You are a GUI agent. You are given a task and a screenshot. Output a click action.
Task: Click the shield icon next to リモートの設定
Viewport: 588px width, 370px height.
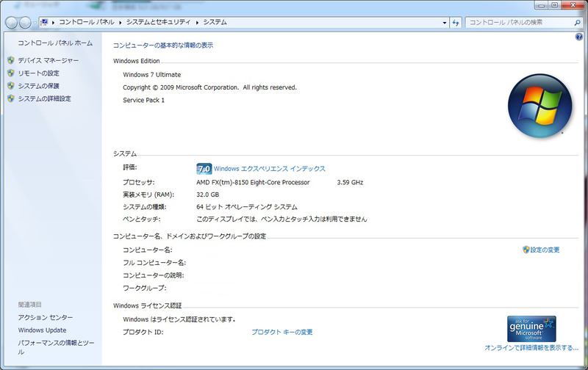point(11,73)
